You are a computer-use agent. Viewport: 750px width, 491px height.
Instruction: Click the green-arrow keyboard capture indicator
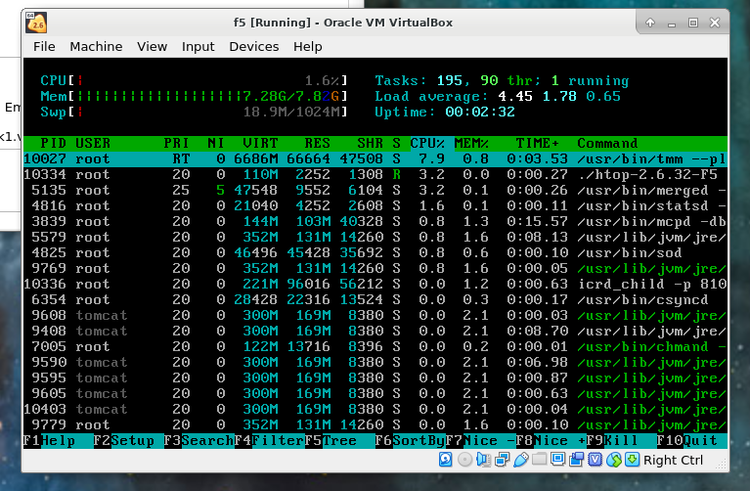pyautogui.click(x=632, y=460)
